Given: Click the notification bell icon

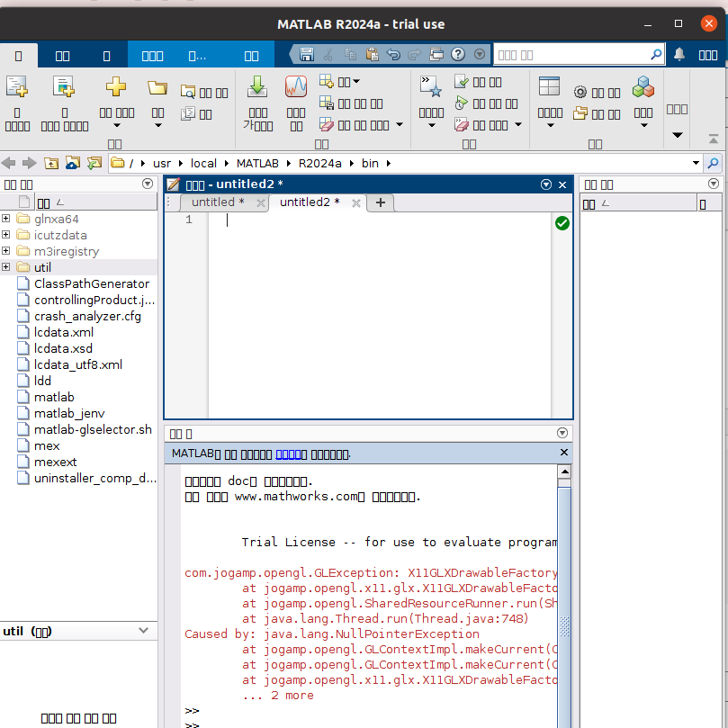Looking at the screenshot, I should point(679,55).
